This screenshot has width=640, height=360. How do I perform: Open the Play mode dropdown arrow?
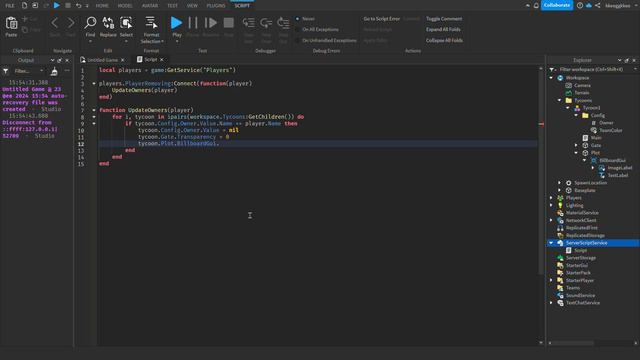pyautogui.click(x=177, y=41)
